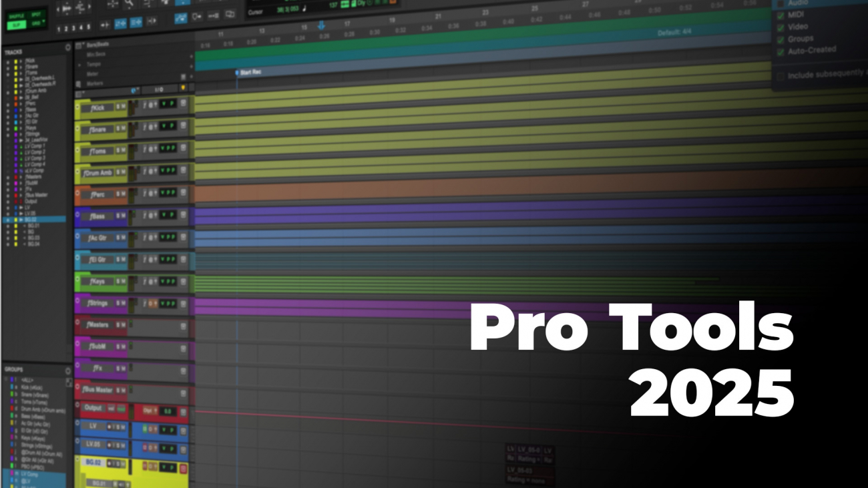
Task: Click record-enable button on BG.02 track
Action: (x=110, y=464)
